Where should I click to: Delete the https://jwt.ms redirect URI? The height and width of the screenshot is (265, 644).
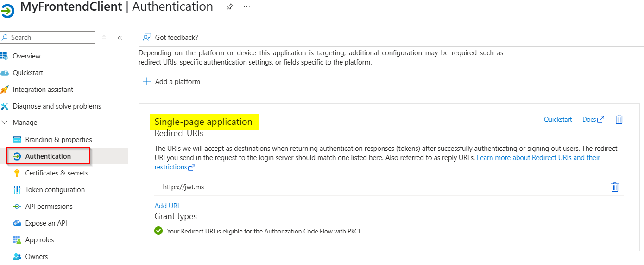click(615, 187)
